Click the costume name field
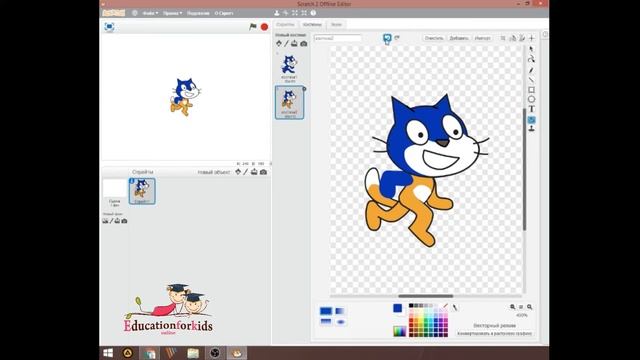Viewport: 640px width, 360px height. (x=338, y=38)
